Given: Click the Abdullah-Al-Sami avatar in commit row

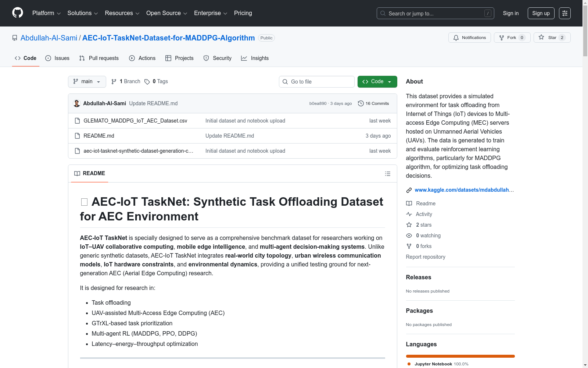Looking at the screenshot, I should pyautogui.click(x=77, y=103).
